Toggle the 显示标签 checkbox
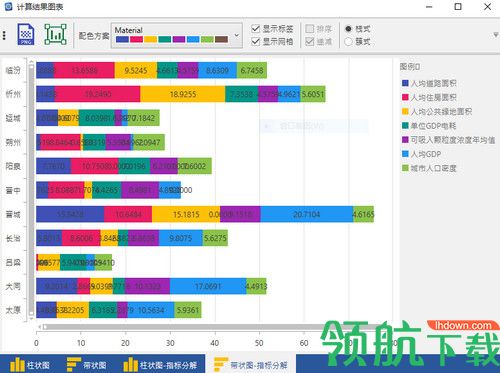The image size is (500, 373). 256,29
